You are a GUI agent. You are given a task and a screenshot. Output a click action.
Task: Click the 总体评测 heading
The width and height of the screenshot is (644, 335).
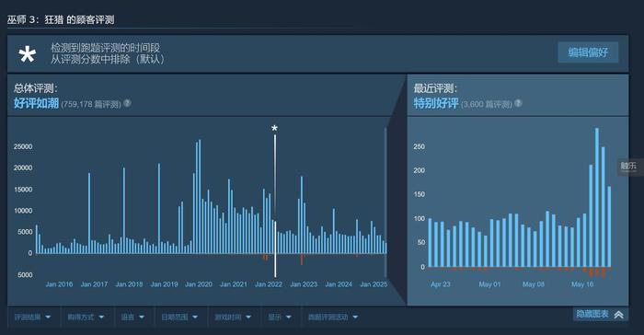pyautogui.click(x=36, y=88)
